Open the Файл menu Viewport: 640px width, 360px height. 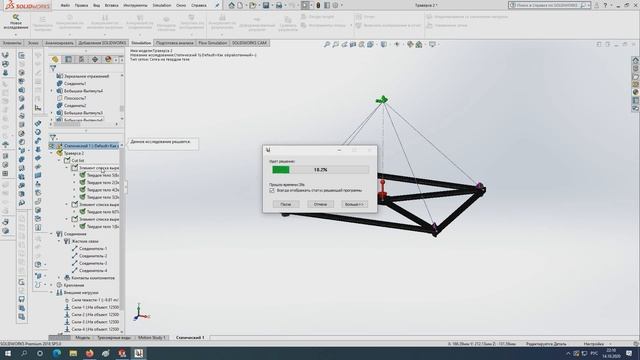tap(65, 5)
